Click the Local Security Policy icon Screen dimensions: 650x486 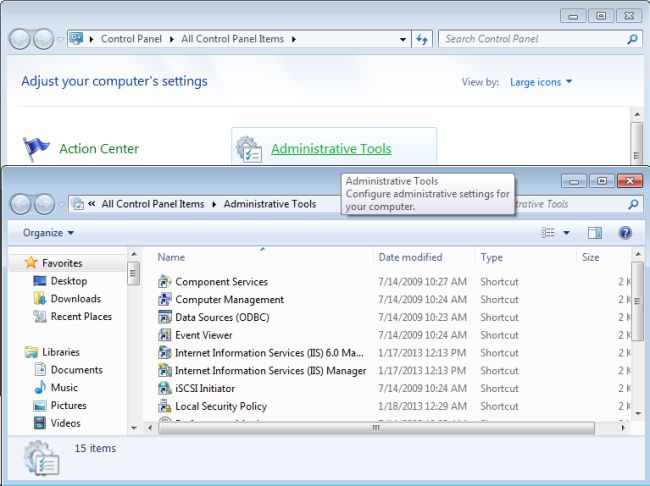(x=165, y=406)
